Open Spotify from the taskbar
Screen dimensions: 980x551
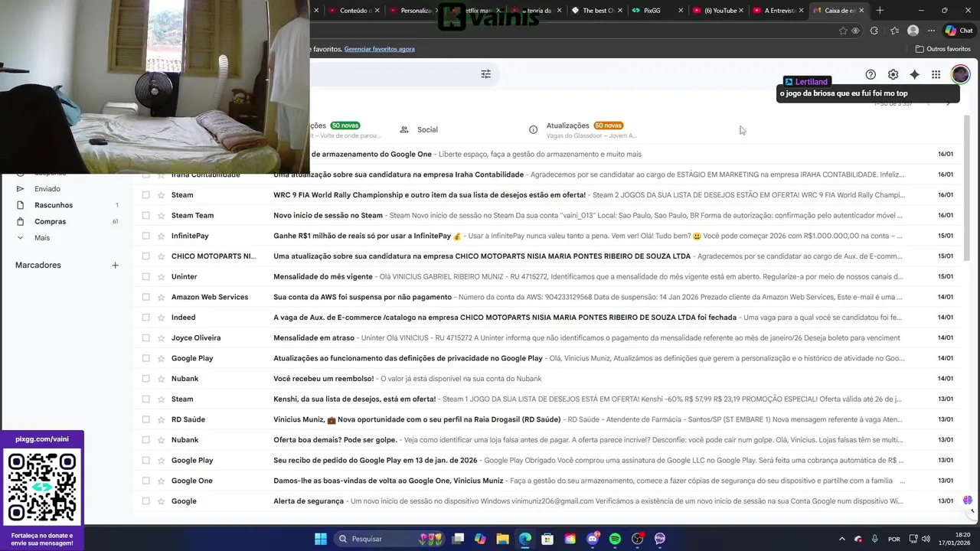[x=615, y=539]
